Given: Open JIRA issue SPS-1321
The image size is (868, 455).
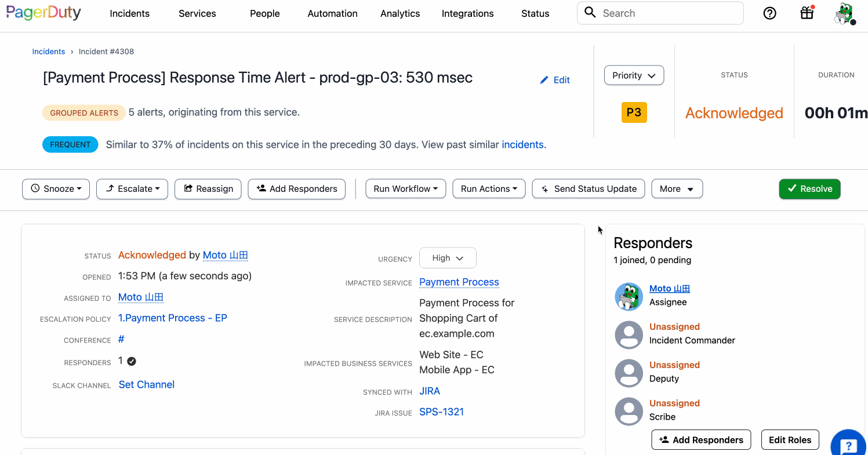Looking at the screenshot, I should 441,412.
